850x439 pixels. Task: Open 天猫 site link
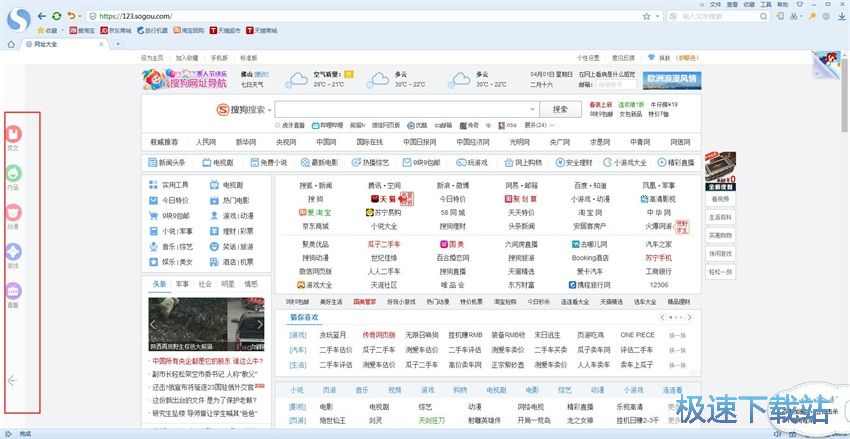pos(384,199)
